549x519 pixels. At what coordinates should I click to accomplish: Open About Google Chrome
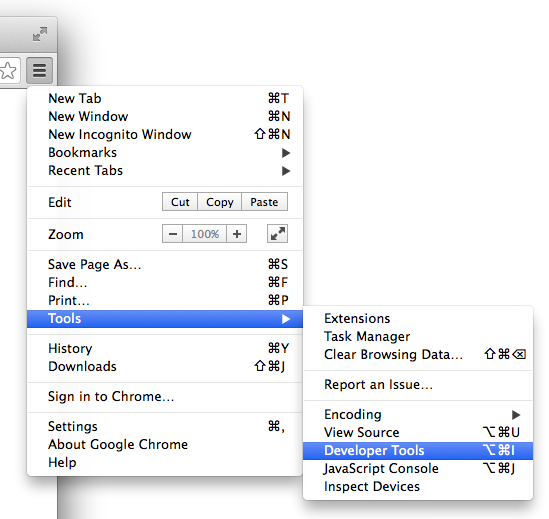165,444
